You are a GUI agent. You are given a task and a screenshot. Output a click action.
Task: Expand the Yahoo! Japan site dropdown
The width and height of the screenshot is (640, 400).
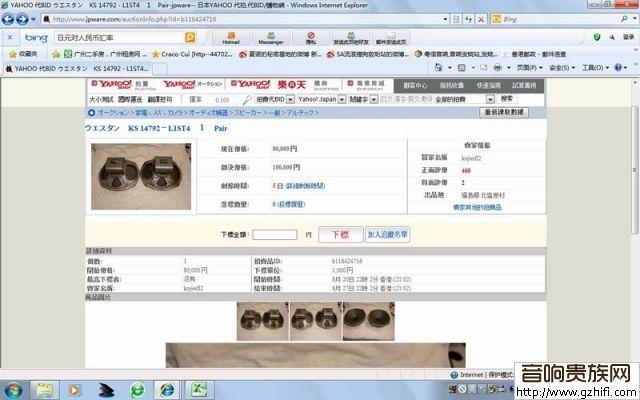[342, 99]
